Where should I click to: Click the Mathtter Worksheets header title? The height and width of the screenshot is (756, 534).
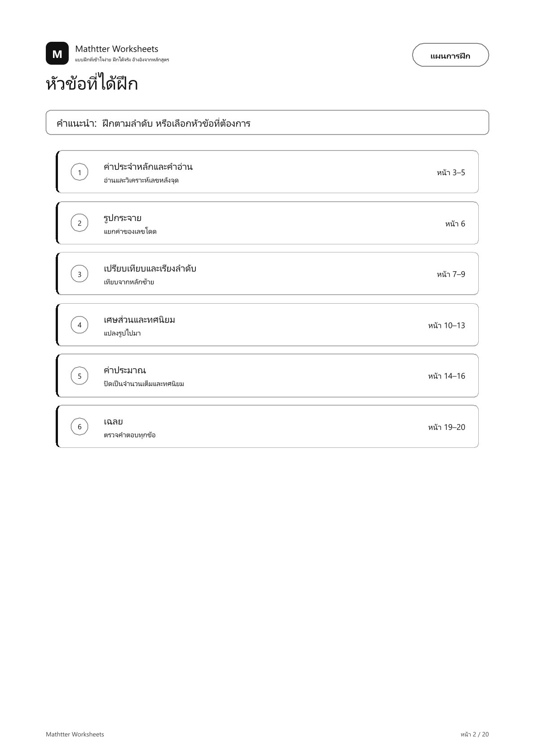click(117, 49)
